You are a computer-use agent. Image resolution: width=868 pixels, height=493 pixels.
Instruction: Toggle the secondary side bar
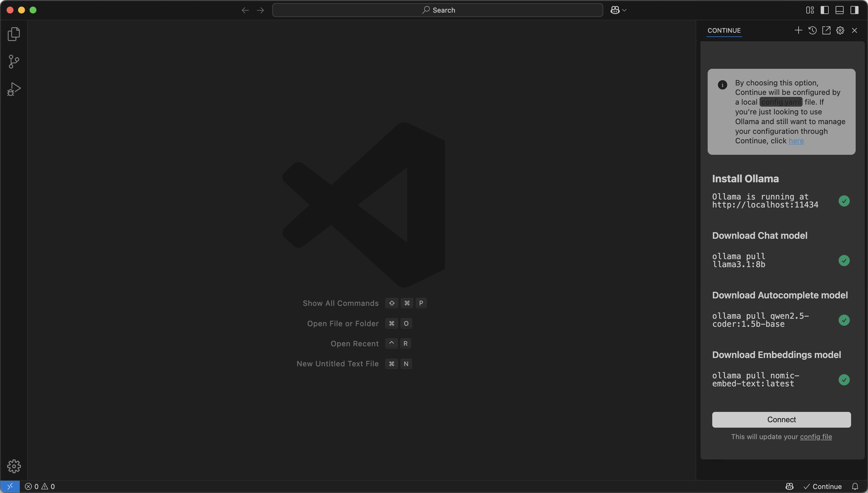coord(855,10)
